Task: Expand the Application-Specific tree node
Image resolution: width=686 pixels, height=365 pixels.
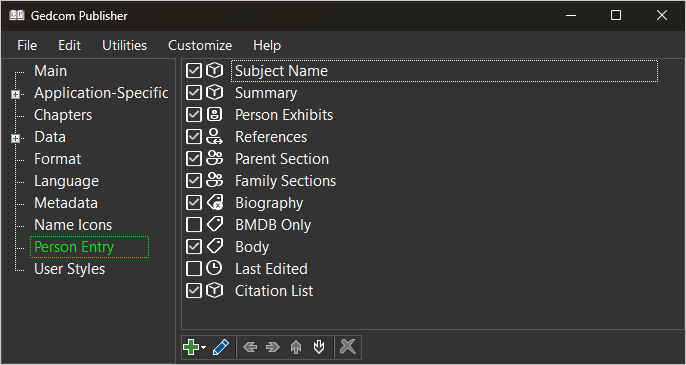Action: (x=16, y=95)
